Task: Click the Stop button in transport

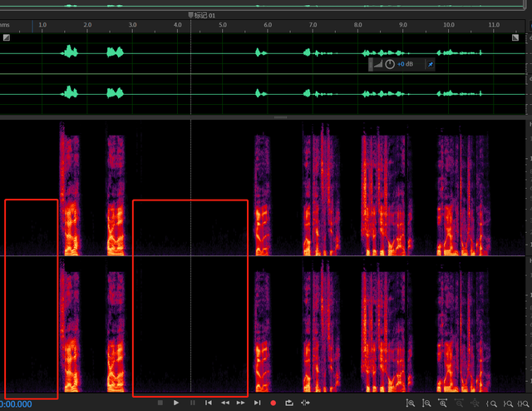Action: click(x=160, y=403)
